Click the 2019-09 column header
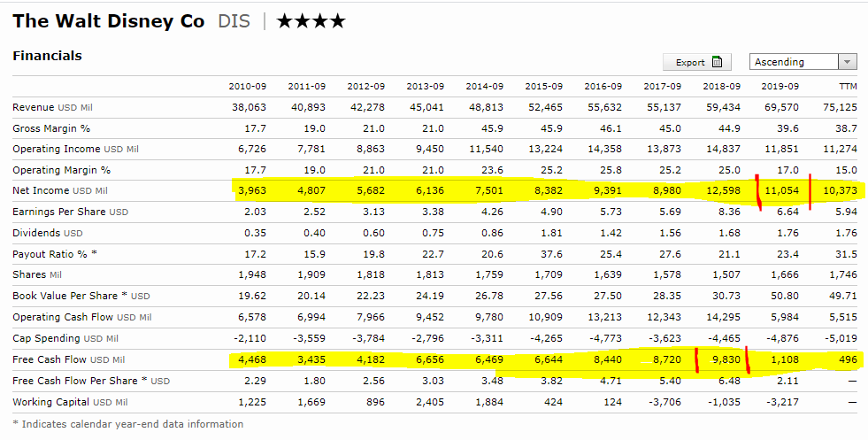Screen dimensions: 868x440 click(x=780, y=86)
